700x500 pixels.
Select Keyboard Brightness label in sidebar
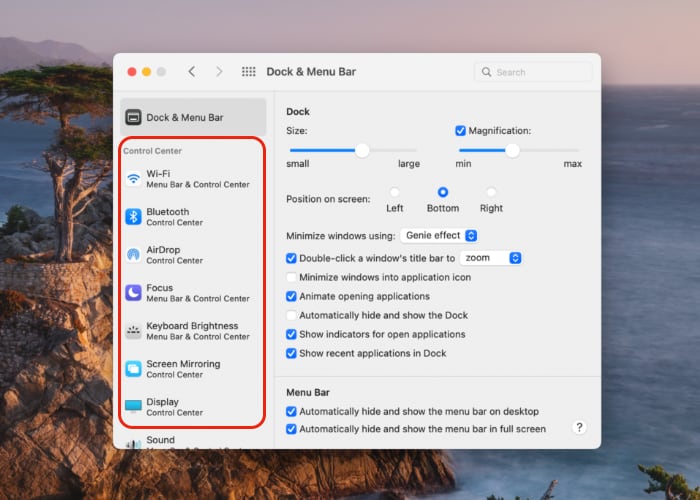tap(192, 326)
